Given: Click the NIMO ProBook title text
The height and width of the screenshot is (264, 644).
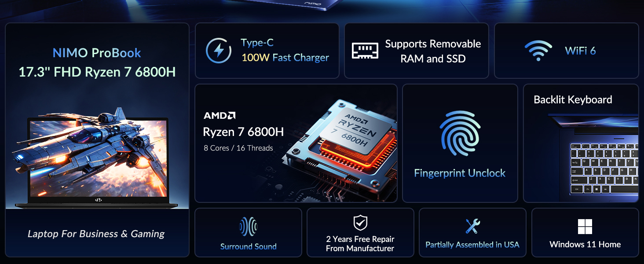Looking at the screenshot, I should [x=97, y=53].
